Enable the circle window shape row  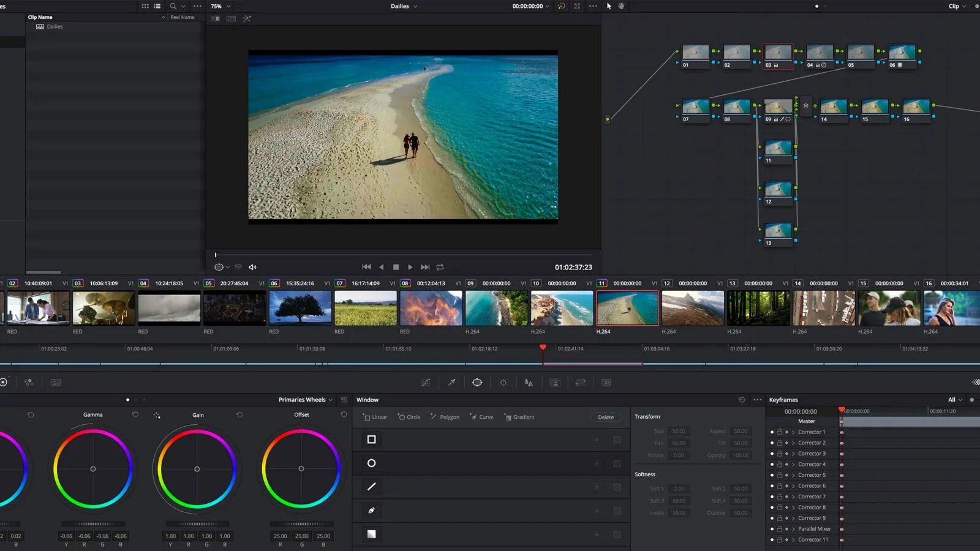click(x=371, y=463)
